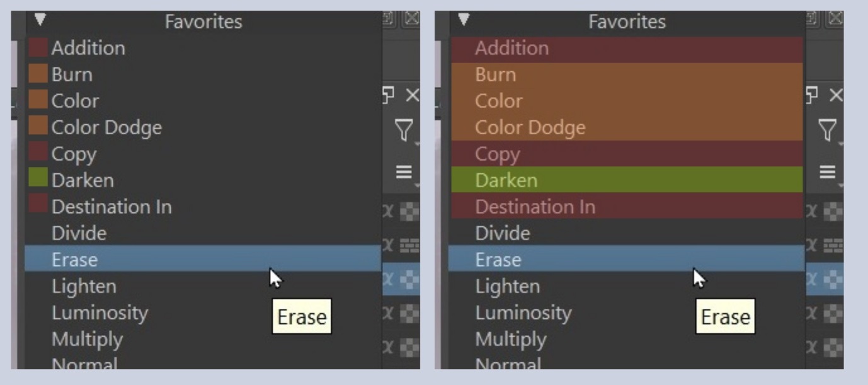Viewport: 868px width, 385px height.
Task: Collapse the Favorites triangle in left panel
Action: click(40, 20)
